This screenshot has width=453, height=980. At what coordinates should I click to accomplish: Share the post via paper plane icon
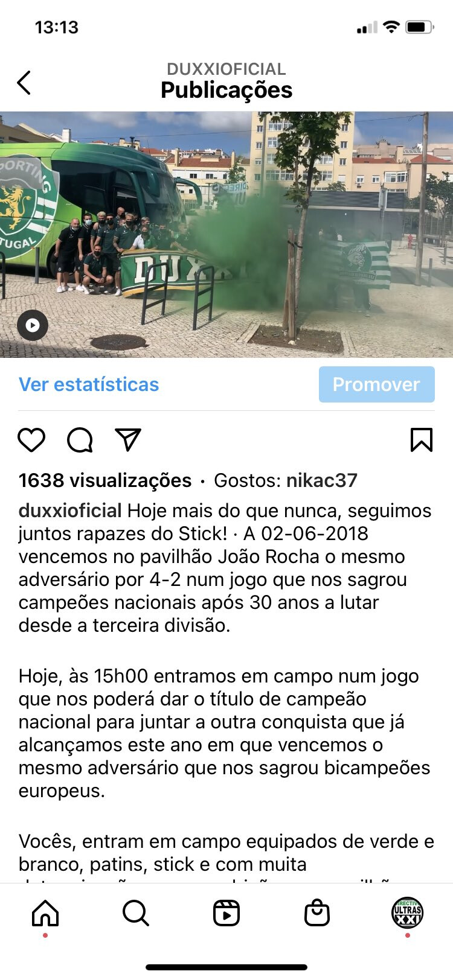(x=128, y=440)
